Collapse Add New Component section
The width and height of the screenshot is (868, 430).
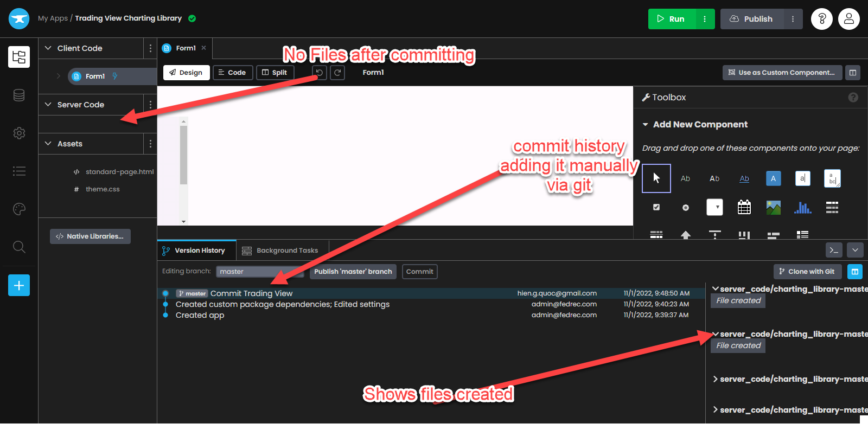(646, 125)
